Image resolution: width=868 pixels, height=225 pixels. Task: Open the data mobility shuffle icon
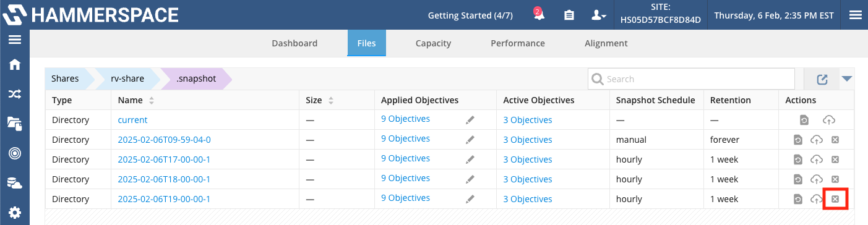point(15,94)
